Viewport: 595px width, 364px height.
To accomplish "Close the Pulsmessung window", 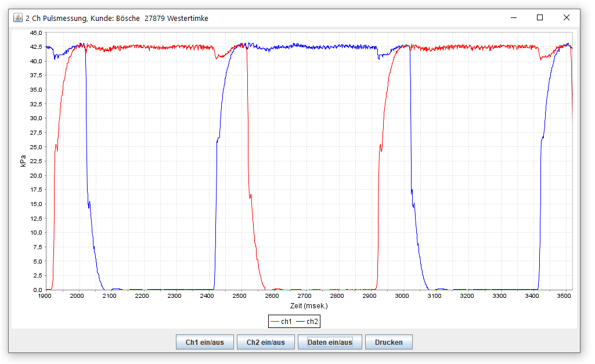I will pyautogui.click(x=567, y=18).
